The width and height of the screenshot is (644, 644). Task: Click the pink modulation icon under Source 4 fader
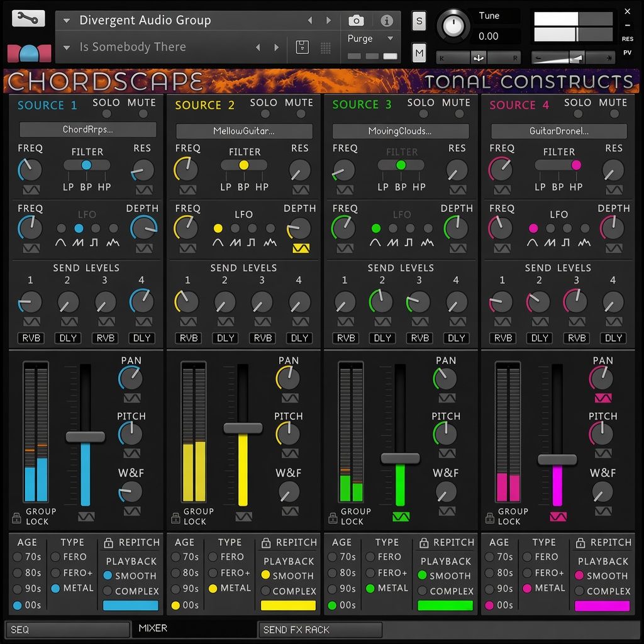(558, 517)
